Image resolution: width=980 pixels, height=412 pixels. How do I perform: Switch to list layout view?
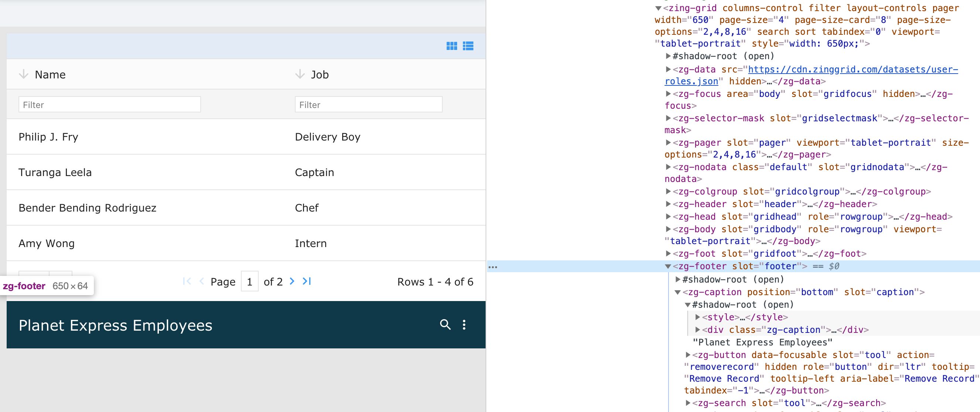(x=469, y=45)
